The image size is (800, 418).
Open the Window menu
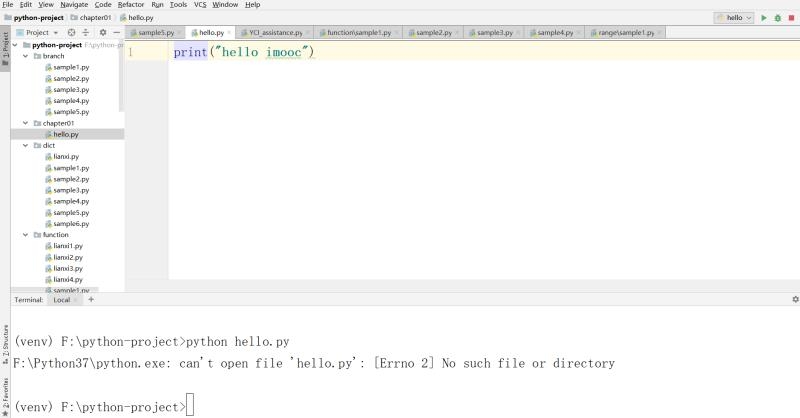tap(225, 5)
